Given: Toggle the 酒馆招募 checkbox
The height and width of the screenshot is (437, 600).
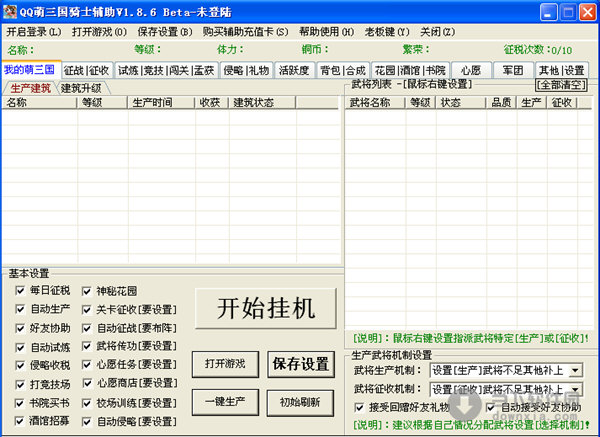Looking at the screenshot, I should (20, 421).
